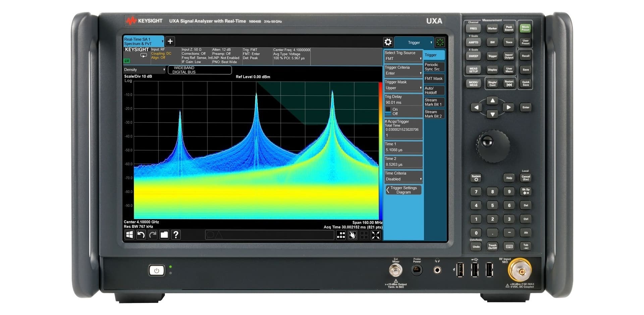Select the Periodic Sync Src tab
This screenshot has width=644, height=315.
pos(434,67)
